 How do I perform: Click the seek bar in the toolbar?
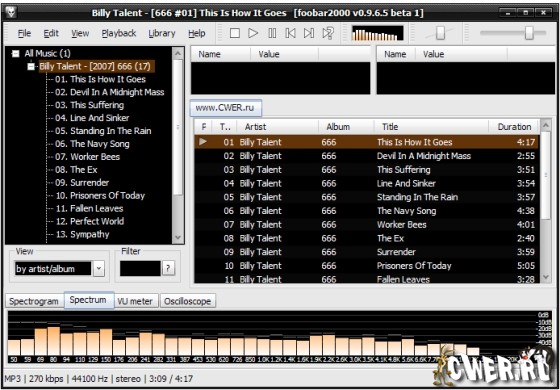point(513,33)
